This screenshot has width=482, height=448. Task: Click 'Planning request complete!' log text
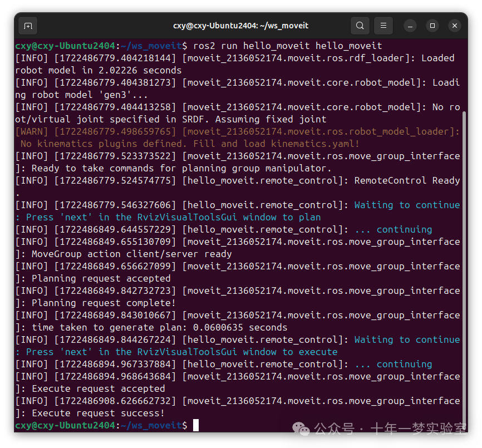click(x=104, y=303)
